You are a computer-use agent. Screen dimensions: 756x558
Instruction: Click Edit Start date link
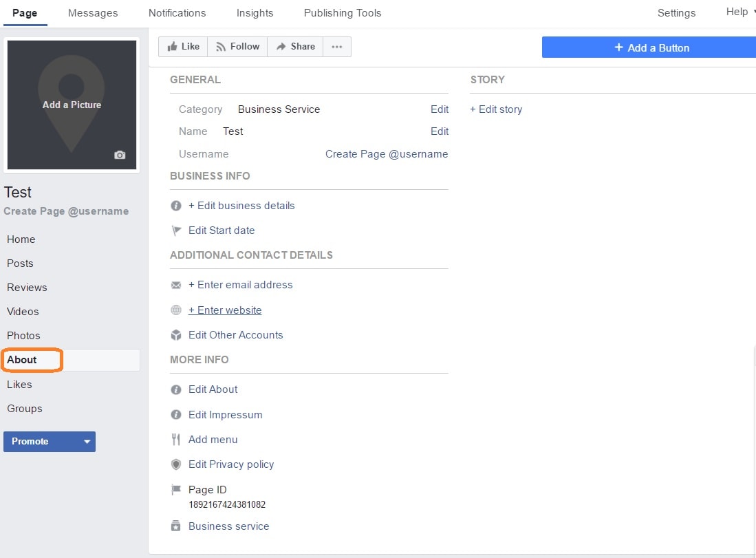click(x=222, y=230)
